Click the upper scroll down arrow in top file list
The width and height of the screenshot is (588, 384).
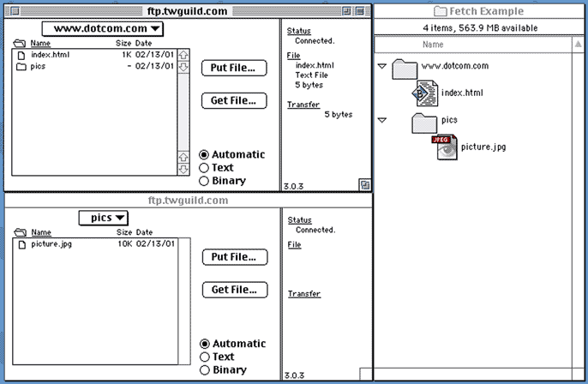(x=183, y=67)
